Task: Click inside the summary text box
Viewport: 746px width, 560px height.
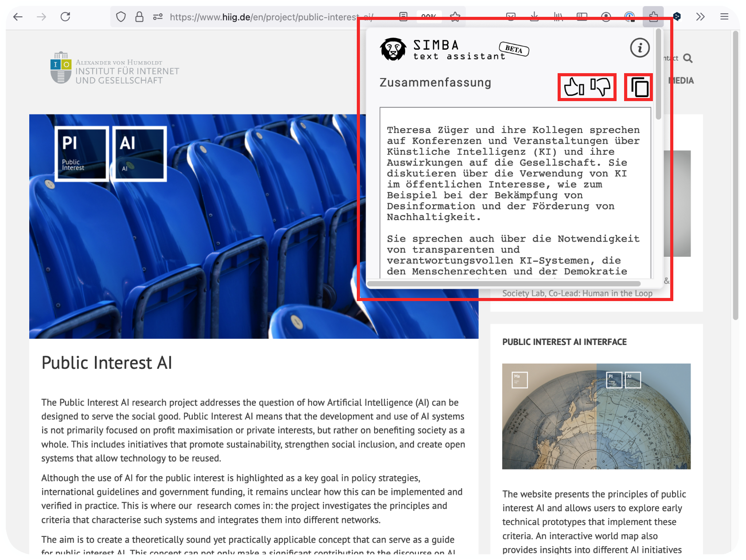Action: pyautogui.click(x=515, y=192)
